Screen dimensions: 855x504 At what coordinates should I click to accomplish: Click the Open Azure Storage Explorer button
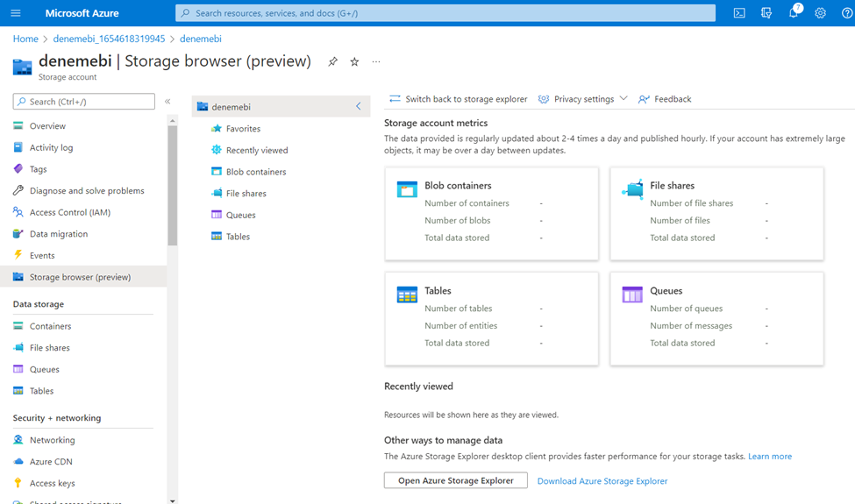455,480
